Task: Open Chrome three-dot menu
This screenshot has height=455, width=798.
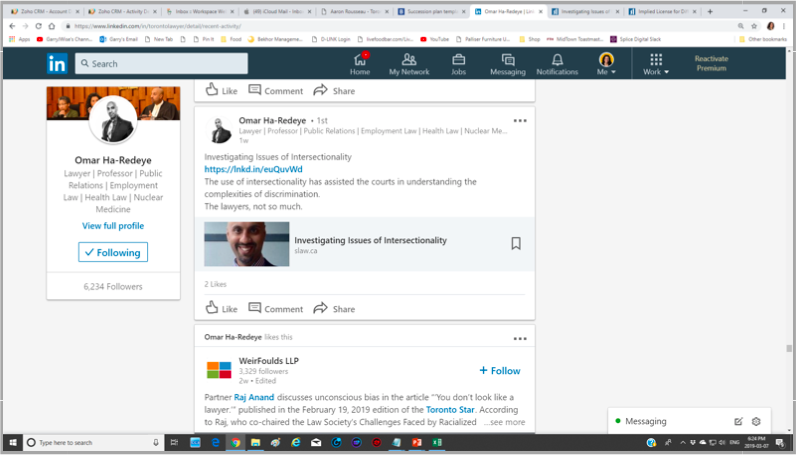Action: [785, 26]
